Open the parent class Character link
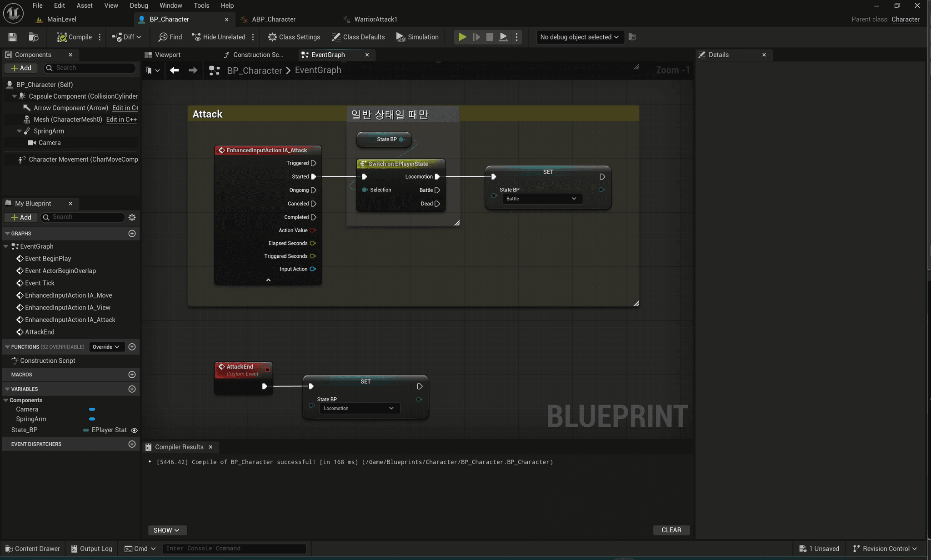Image resolution: width=931 pixels, height=560 pixels. pyautogui.click(x=905, y=19)
